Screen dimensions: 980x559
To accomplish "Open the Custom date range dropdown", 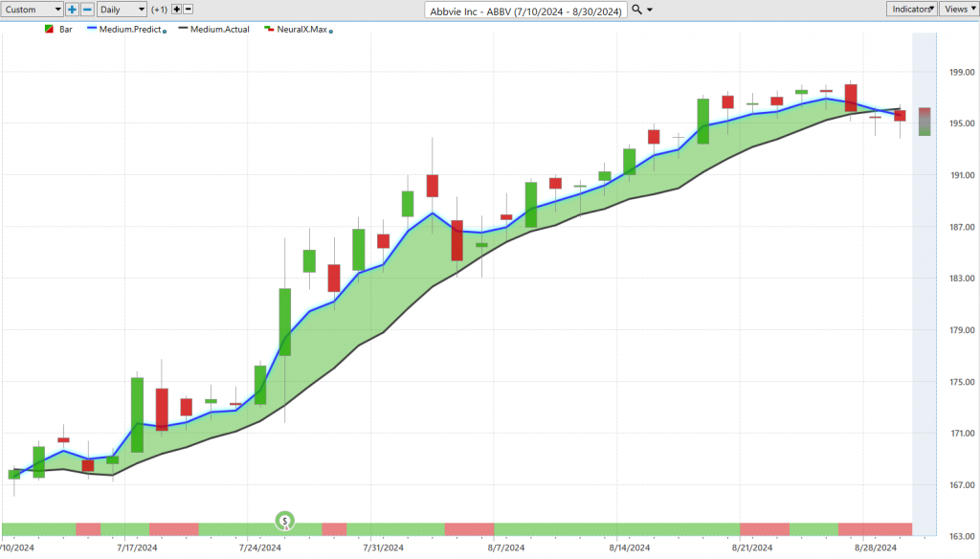I will pyautogui.click(x=32, y=10).
